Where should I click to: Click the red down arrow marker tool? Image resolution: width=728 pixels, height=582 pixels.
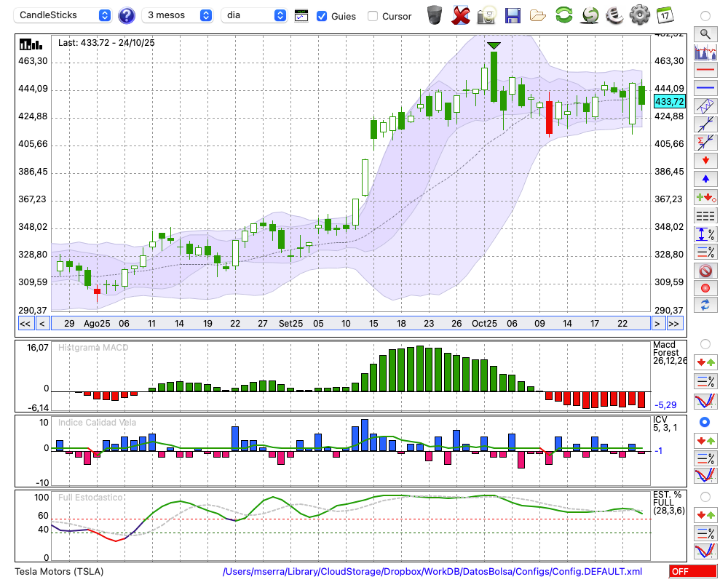point(705,161)
